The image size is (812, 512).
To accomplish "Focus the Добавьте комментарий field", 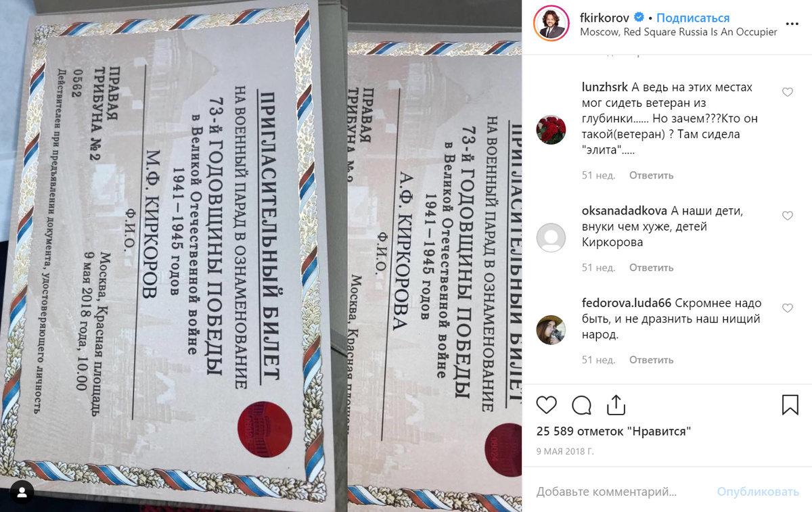I will [x=621, y=492].
